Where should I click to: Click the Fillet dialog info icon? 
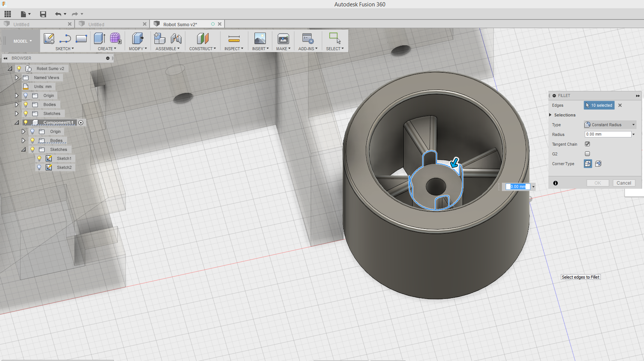(556, 183)
